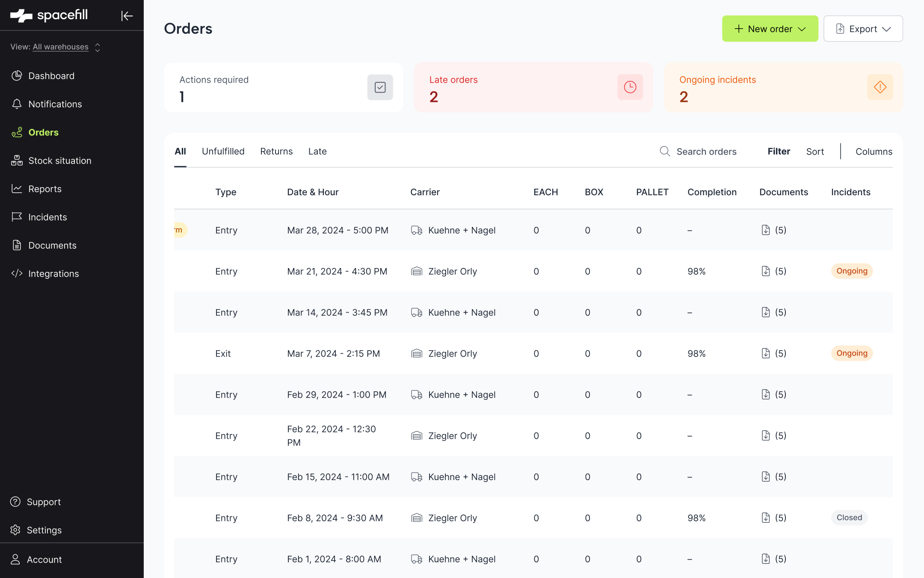Click the Actions required checkbox icon
Viewport: 924px width, 578px height.
pos(380,87)
